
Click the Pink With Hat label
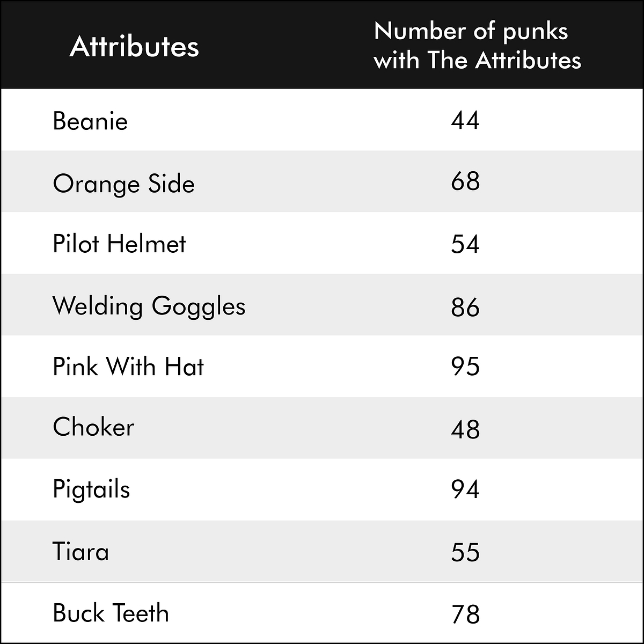pos(128,367)
